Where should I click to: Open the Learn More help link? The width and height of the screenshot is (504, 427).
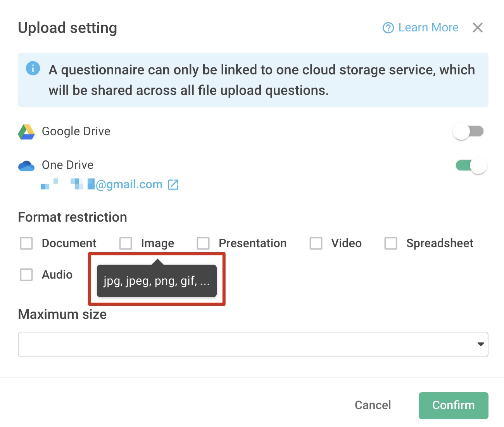(428, 28)
